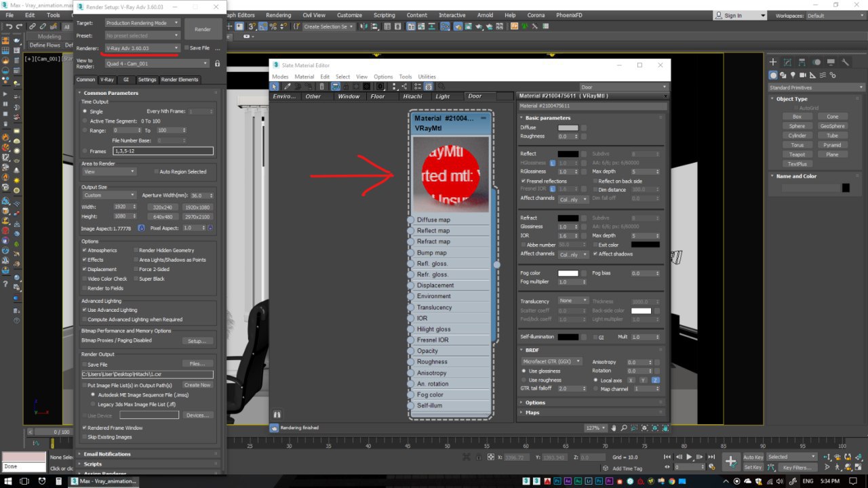Click the Diffuse color swatch
The height and width of the screenshot is (488, 868).
click(x=568, y=127)
